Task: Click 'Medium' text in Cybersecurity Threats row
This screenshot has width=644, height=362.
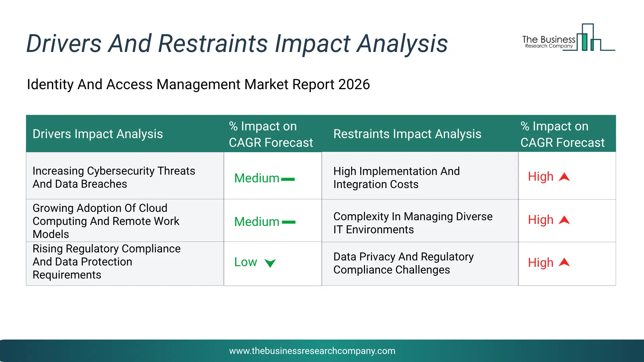Action: click(x=257, y=178)
